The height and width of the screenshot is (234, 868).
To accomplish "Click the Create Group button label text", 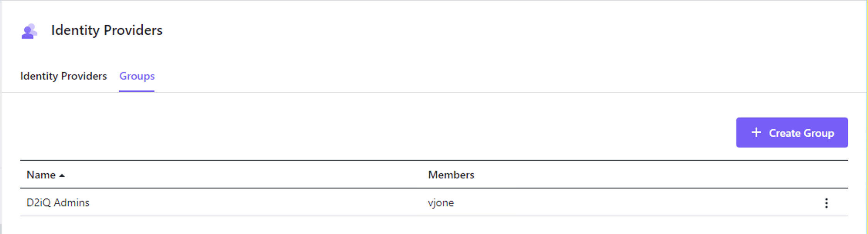I will (801, 133).
